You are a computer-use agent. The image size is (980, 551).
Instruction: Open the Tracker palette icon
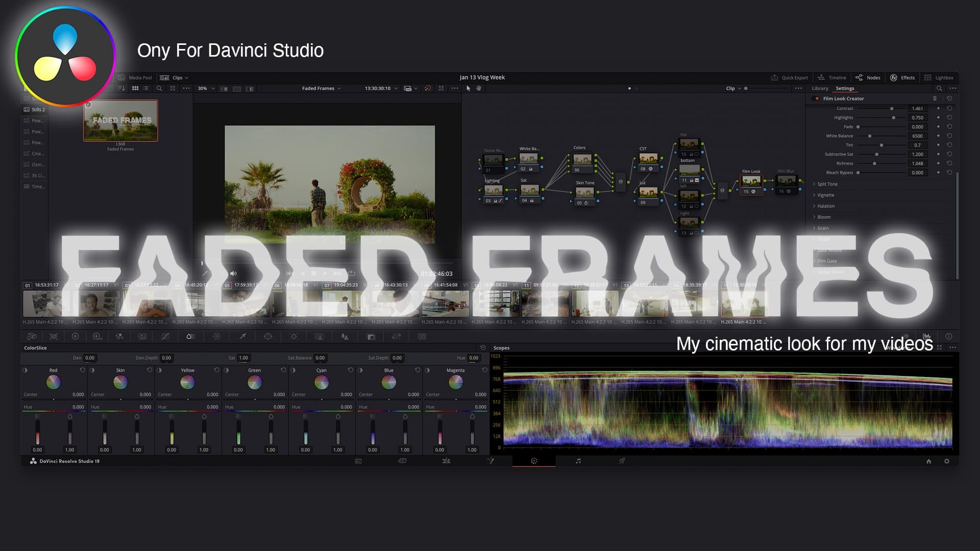[293, 336]
